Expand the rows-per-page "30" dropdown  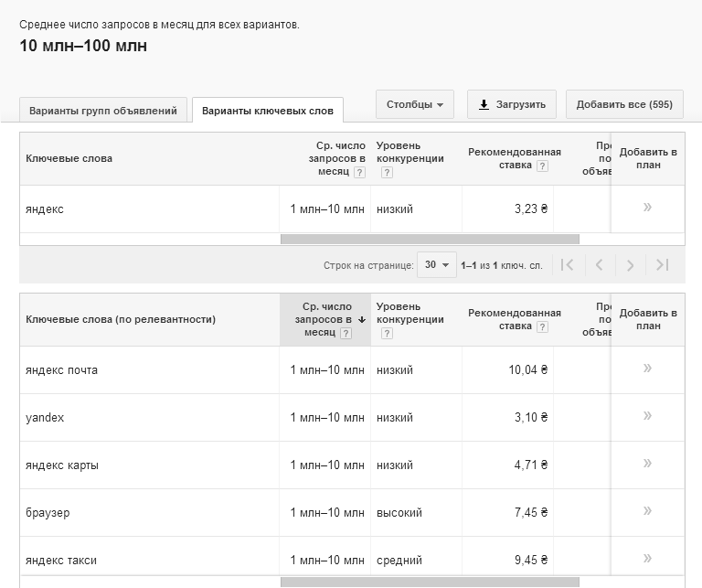point(436,265)
